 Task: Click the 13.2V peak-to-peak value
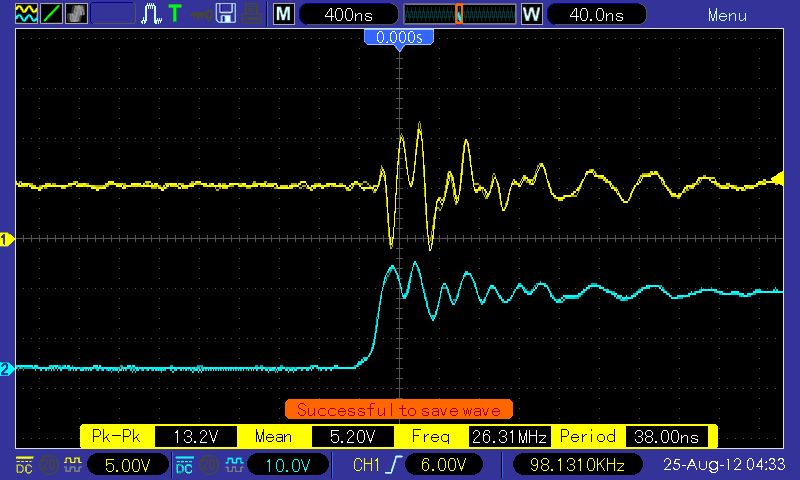(196, 437)
